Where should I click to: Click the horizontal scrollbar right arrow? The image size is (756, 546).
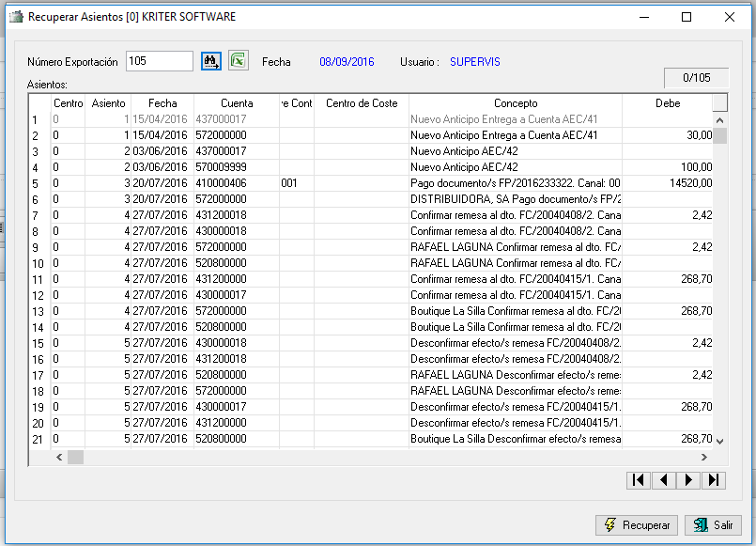click(704, 457)
